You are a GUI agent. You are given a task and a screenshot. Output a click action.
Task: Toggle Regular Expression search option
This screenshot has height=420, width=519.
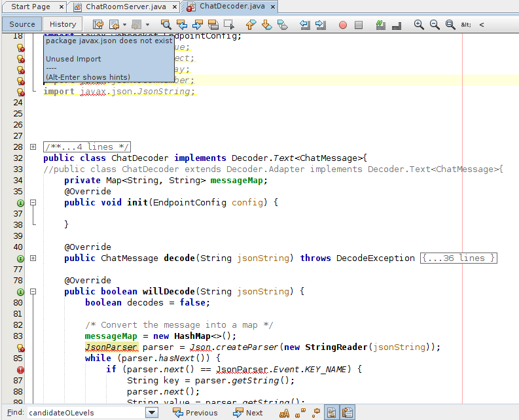pos(315,413)
